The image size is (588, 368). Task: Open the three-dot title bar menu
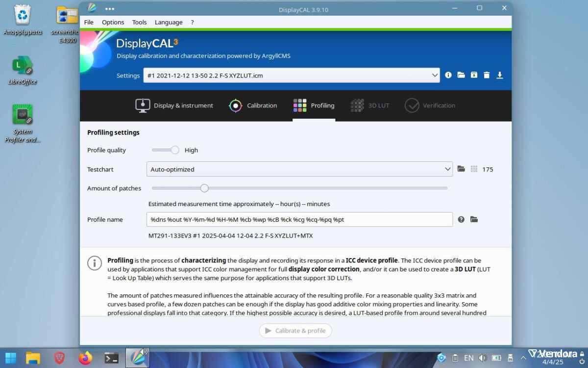coord(109,8)
